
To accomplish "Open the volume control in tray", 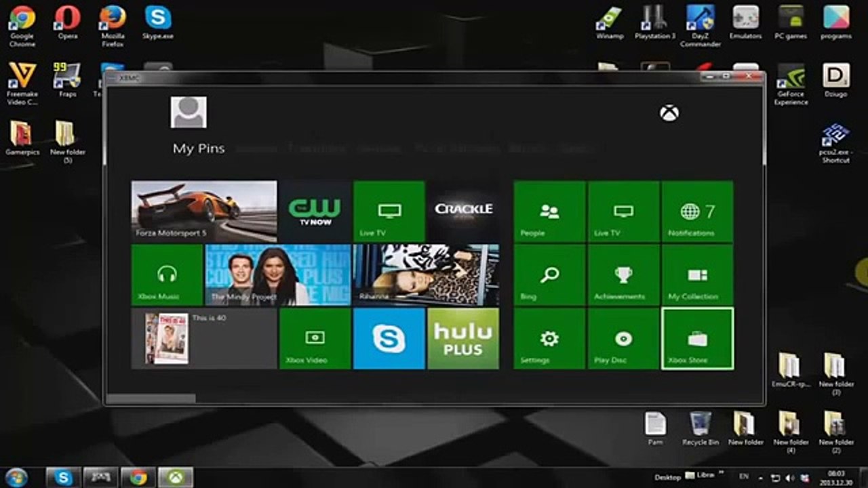I will [x=789, y=478].
